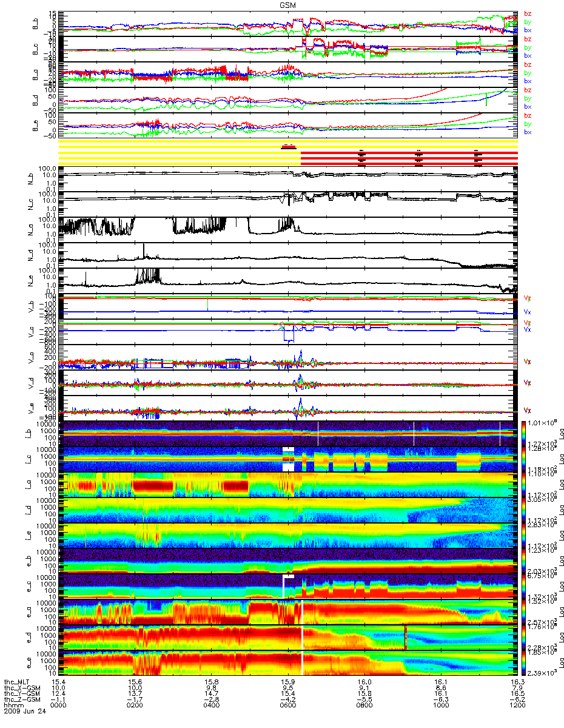The image size is (564, 728).
Task: Select the bx legend of the B_b panel
Action: tap(528, 30)
